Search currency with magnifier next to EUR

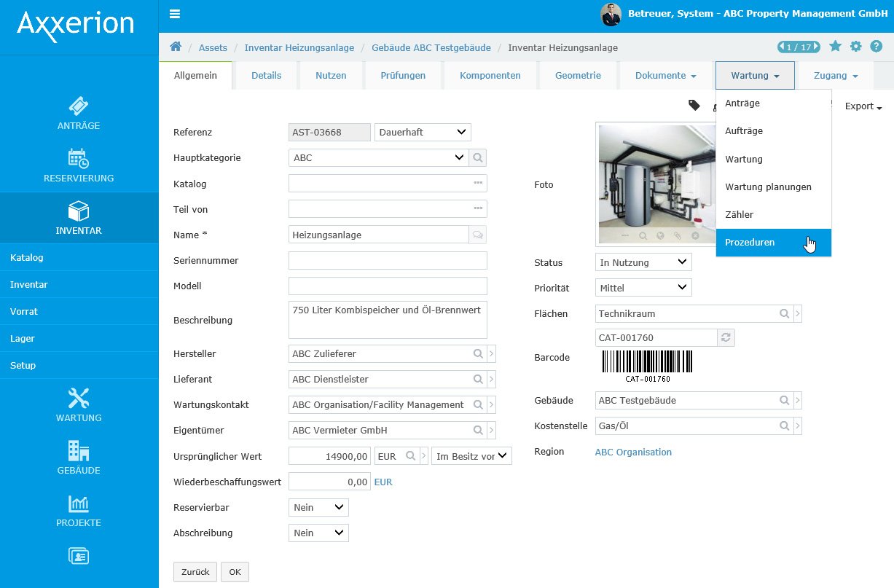(x=411, y=455)
